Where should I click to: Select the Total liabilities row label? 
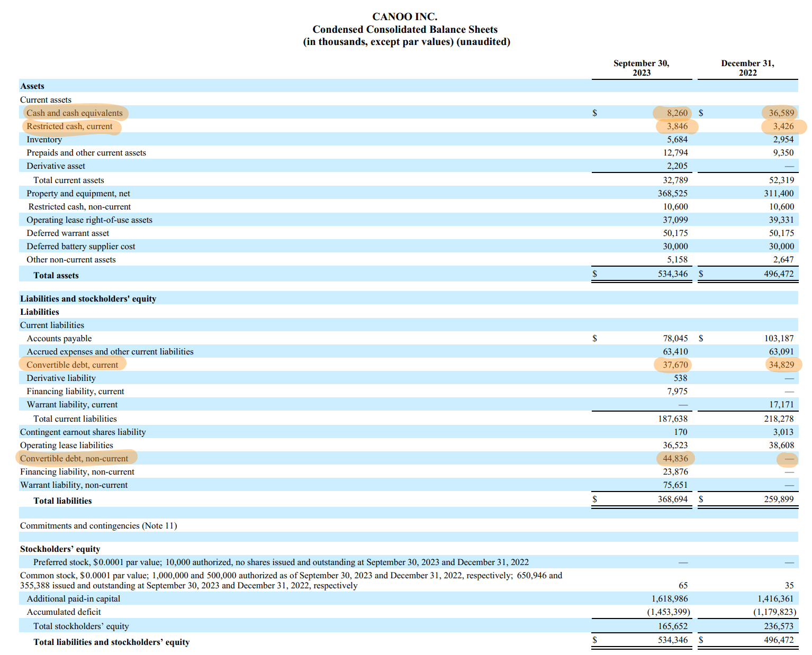click(62, 501)
